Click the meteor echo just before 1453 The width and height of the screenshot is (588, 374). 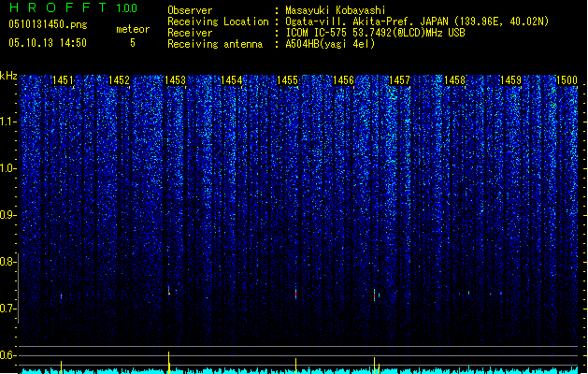click(169, 291)
